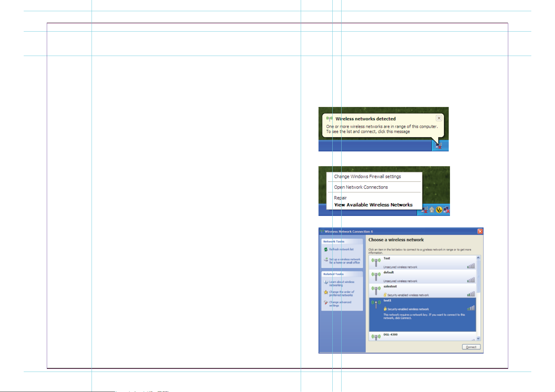Open Change advanced settings link
Viewport: 555px width, 392px height.
340,304
